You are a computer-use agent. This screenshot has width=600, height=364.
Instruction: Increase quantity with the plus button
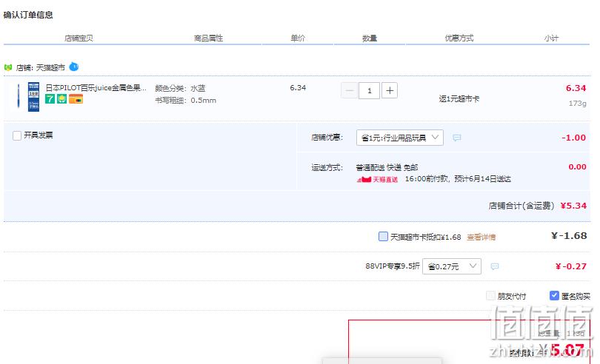[x=390, y=90]
